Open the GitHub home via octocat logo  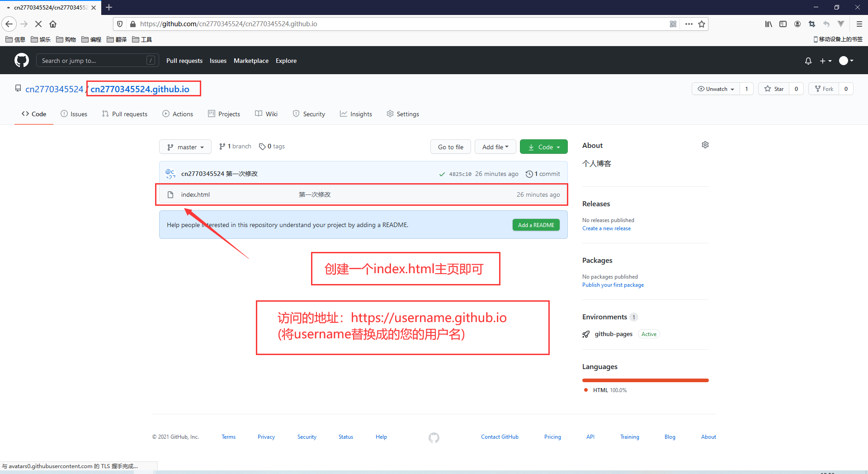[21, 60]
